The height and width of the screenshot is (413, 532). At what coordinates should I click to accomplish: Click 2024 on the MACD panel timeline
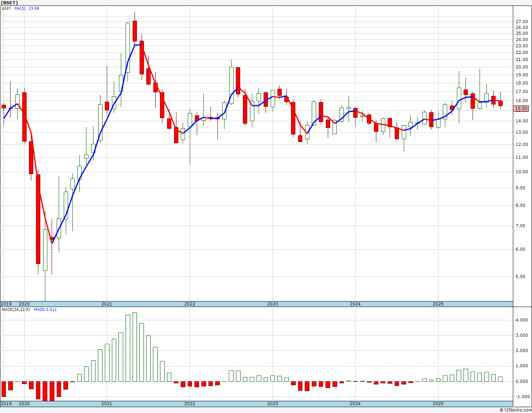355,404
